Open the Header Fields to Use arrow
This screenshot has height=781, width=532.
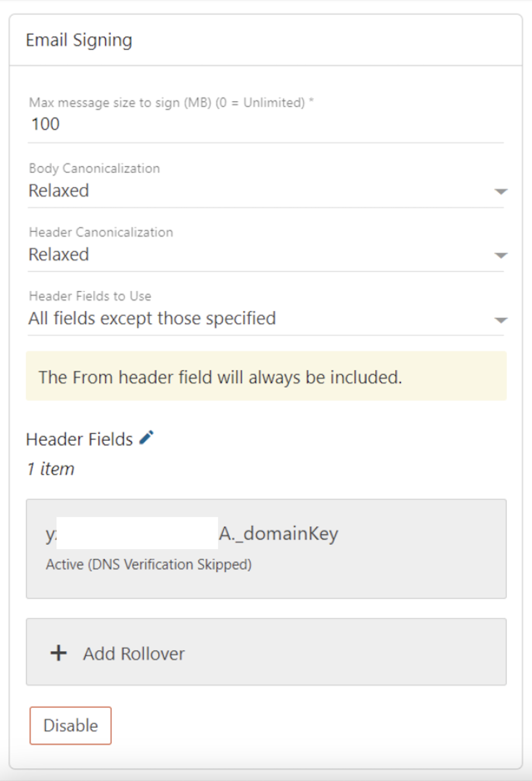pyautogui.click(x=500, y=320)
